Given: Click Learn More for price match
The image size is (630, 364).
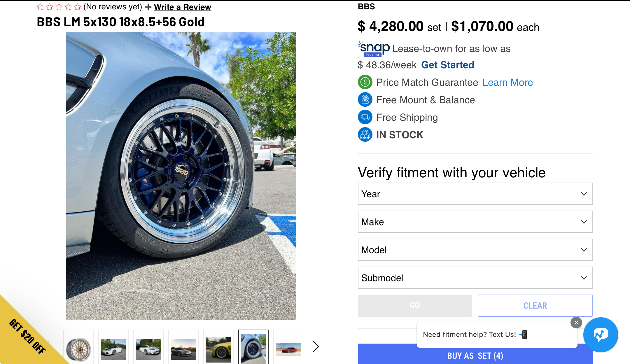Looking at the screenshot, I should pos(508,82).
